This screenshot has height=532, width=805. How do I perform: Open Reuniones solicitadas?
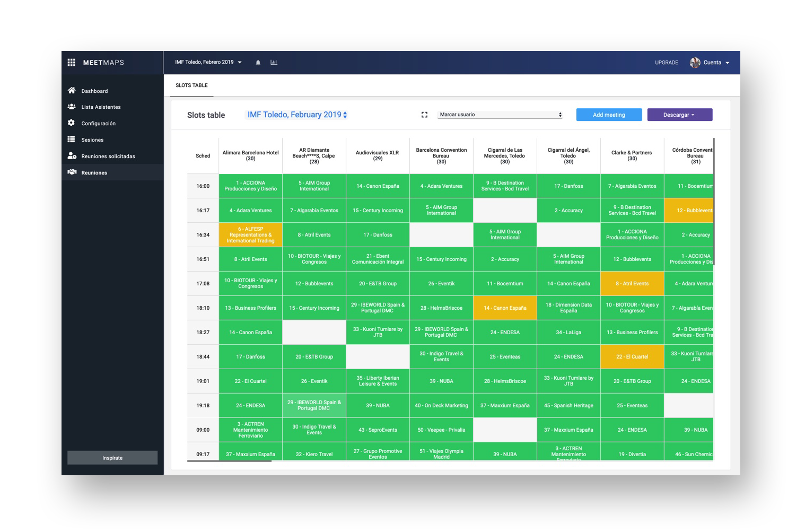click(112, 156)
